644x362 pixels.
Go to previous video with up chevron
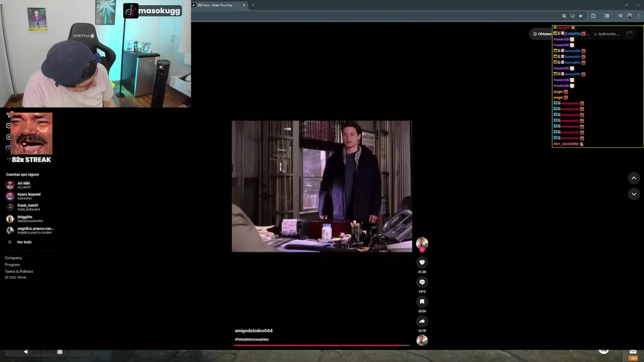(x=633, y=178)
